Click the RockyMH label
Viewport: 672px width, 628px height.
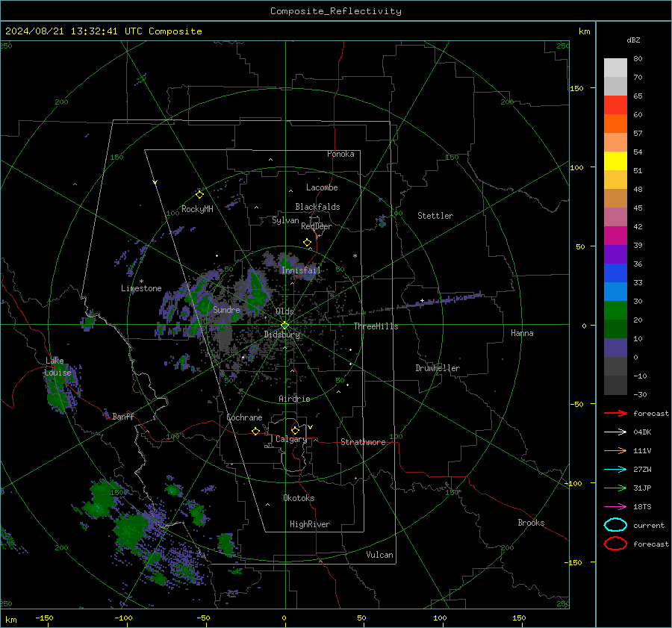tap(197, 210)
